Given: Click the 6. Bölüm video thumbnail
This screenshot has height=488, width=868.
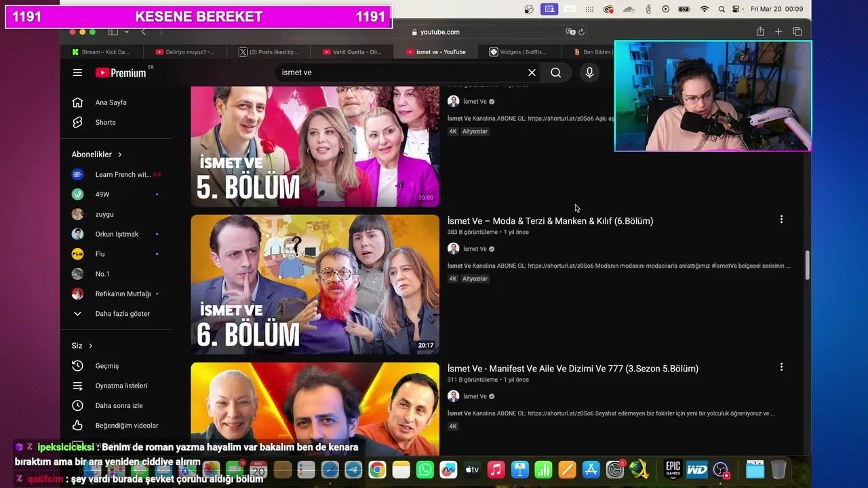Looking at the screenshot, I should [315, 285].
